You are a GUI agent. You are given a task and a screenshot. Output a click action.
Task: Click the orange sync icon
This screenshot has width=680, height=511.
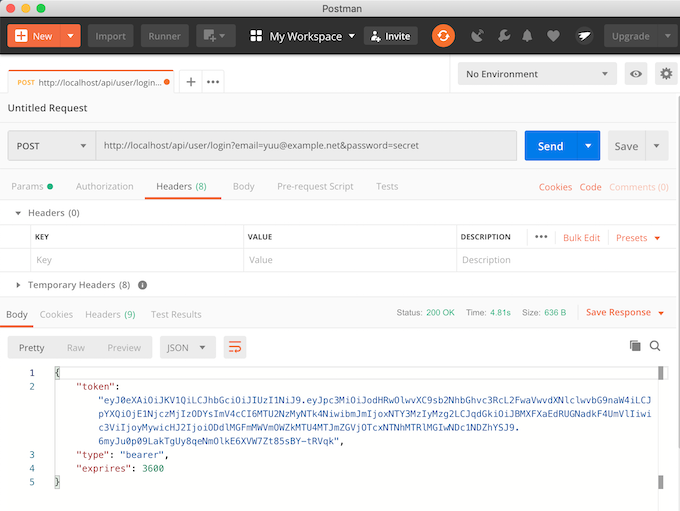tap(443, 36)
